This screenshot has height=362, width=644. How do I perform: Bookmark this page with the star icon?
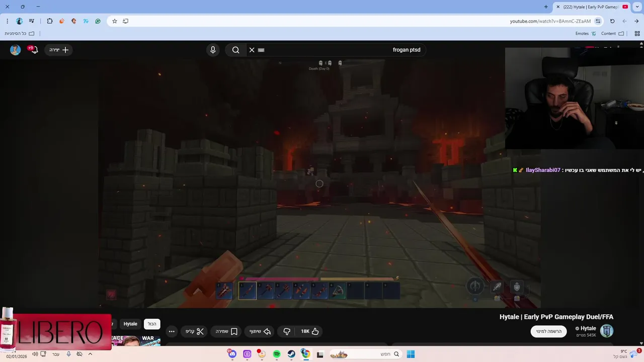tap(115, 21)
